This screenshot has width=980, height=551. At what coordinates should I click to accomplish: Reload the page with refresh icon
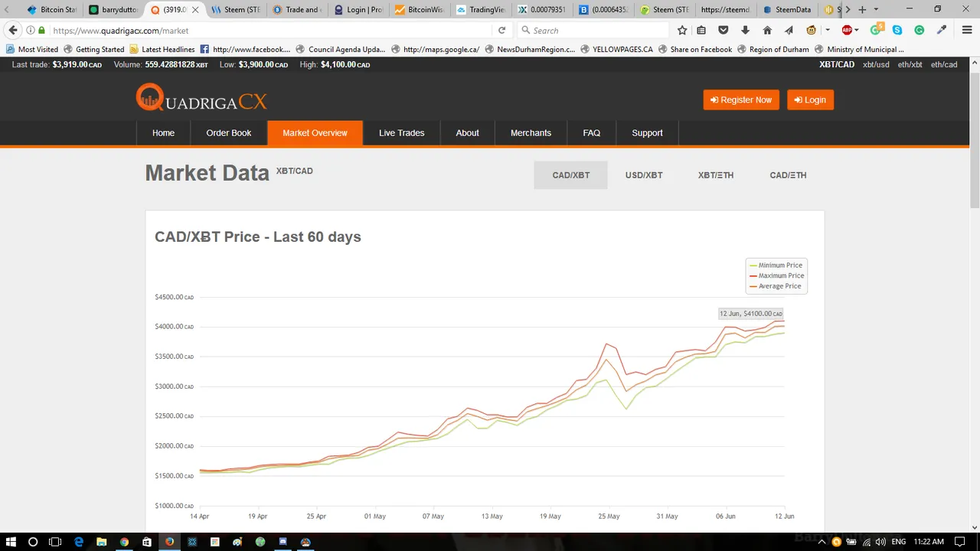501,31
